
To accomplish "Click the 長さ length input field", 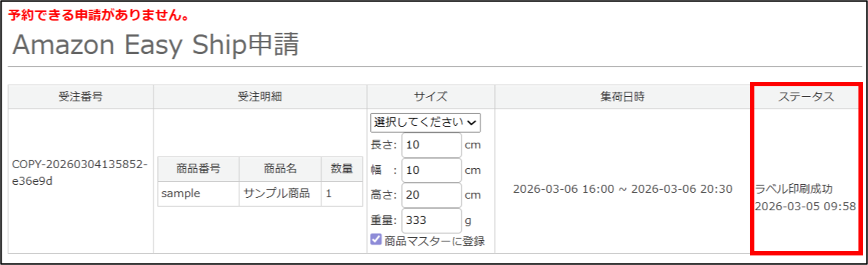I will (x=431, y=145).
